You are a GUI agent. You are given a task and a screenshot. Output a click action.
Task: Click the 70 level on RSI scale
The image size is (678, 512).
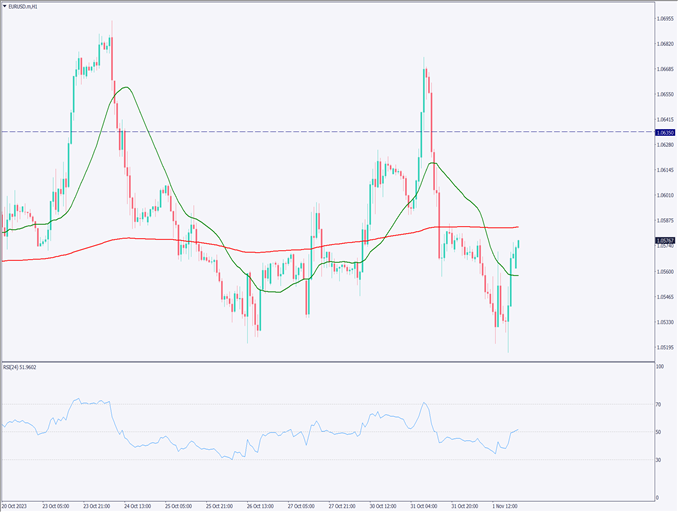(x=659, y=404)
